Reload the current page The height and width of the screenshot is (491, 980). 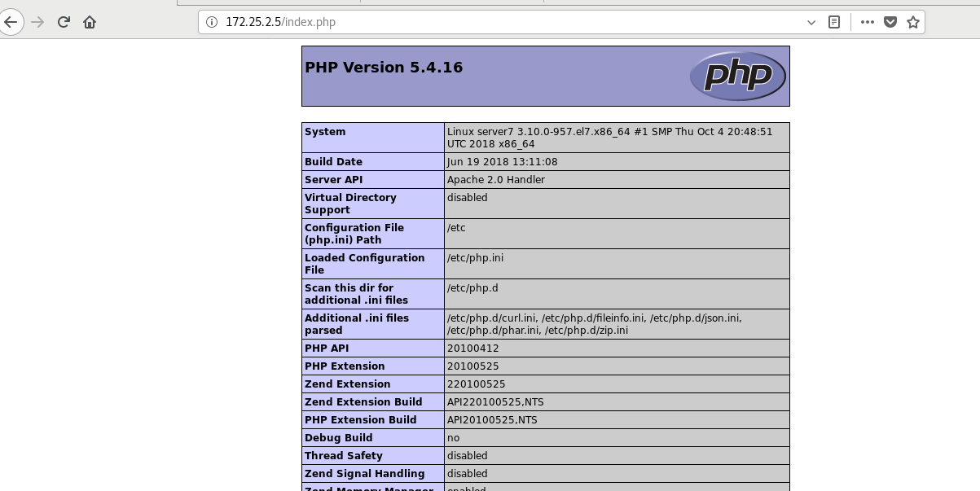64,22
